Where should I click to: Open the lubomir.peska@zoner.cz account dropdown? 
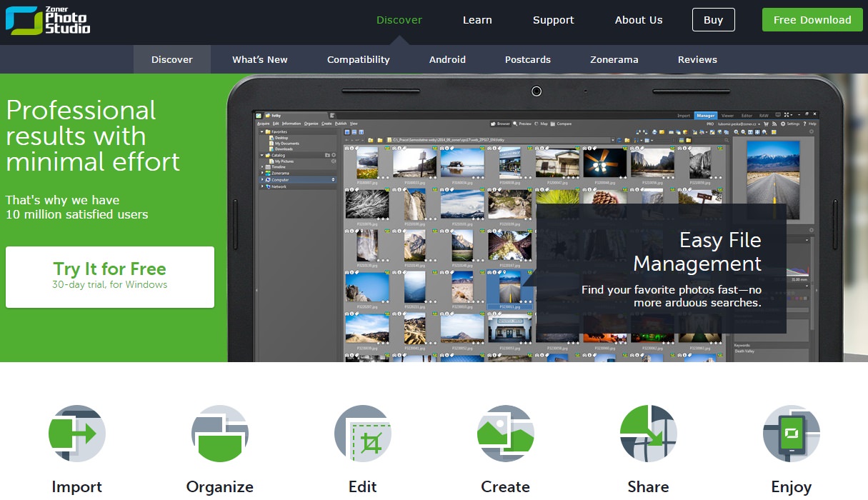pyautogui.click(x=740, y=124)
